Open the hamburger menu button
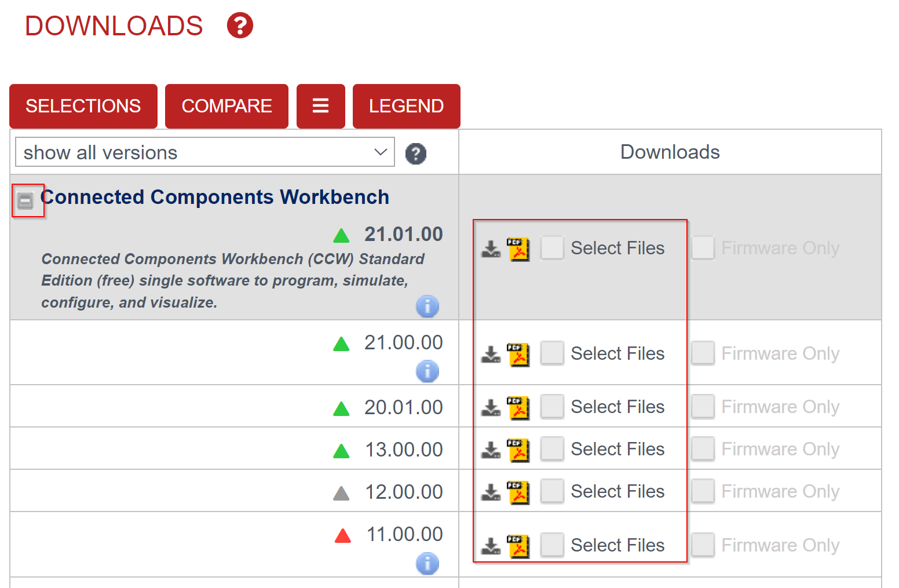 point(321,106)
